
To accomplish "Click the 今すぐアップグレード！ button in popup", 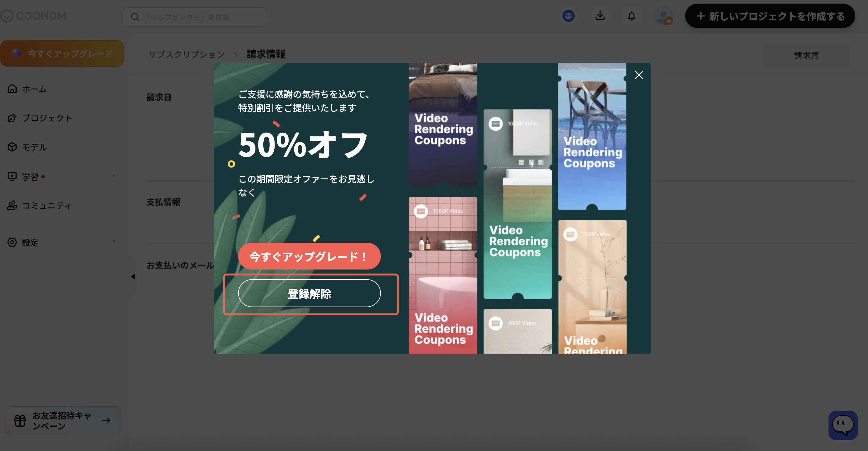I will [309, 256].
